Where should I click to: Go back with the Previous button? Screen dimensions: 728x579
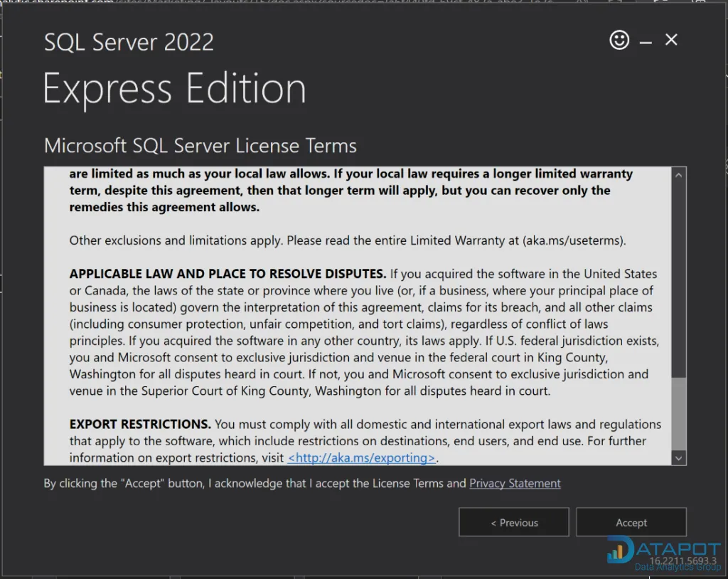coord(514,522)
